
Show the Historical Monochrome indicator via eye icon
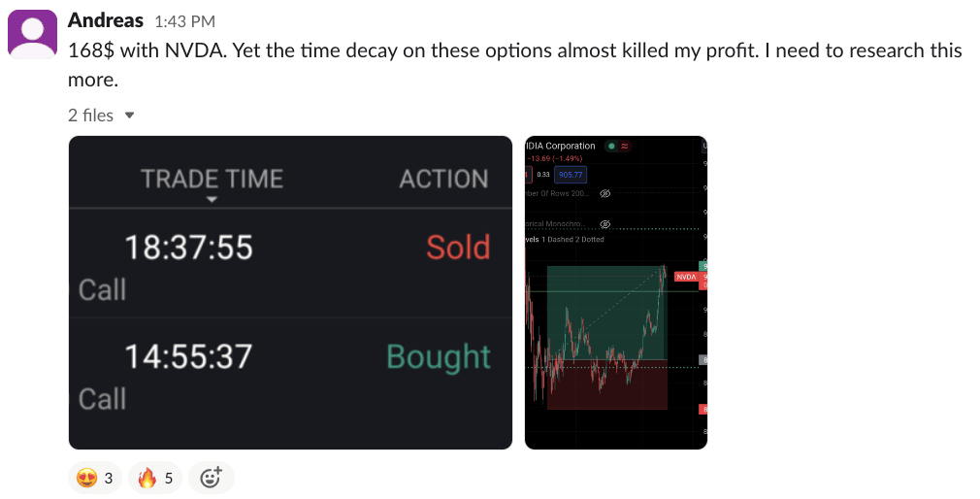click(604, 222)
